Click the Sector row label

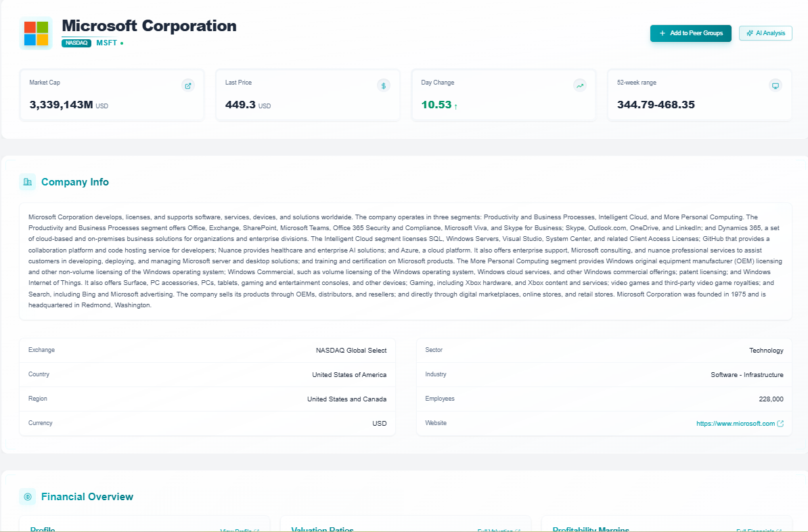433,350
